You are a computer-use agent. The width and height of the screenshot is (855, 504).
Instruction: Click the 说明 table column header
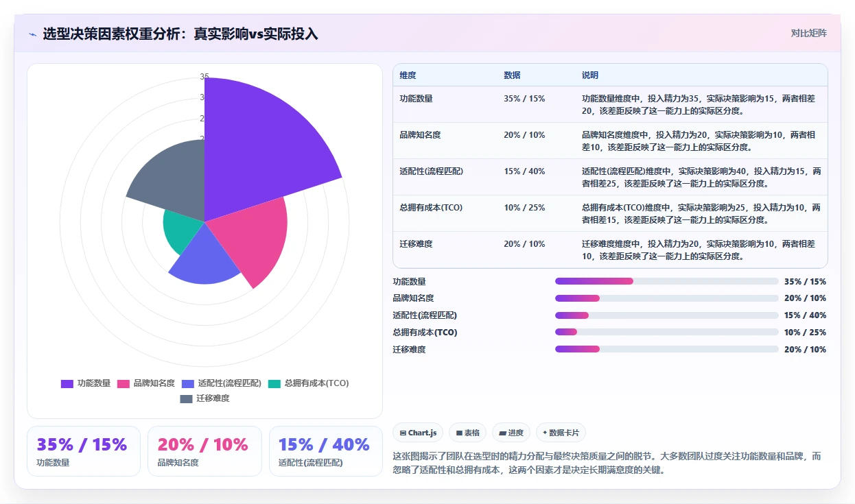click(x=590, y=75)
